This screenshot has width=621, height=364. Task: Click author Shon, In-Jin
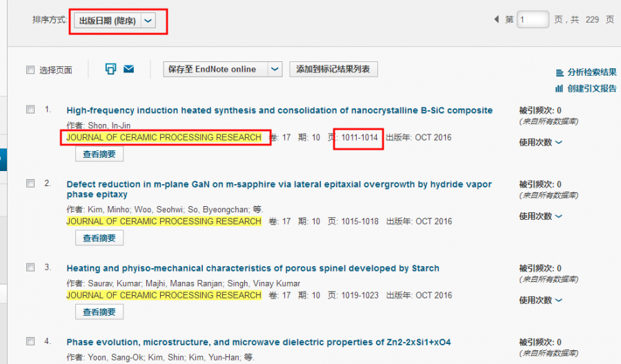click(109, 125)
